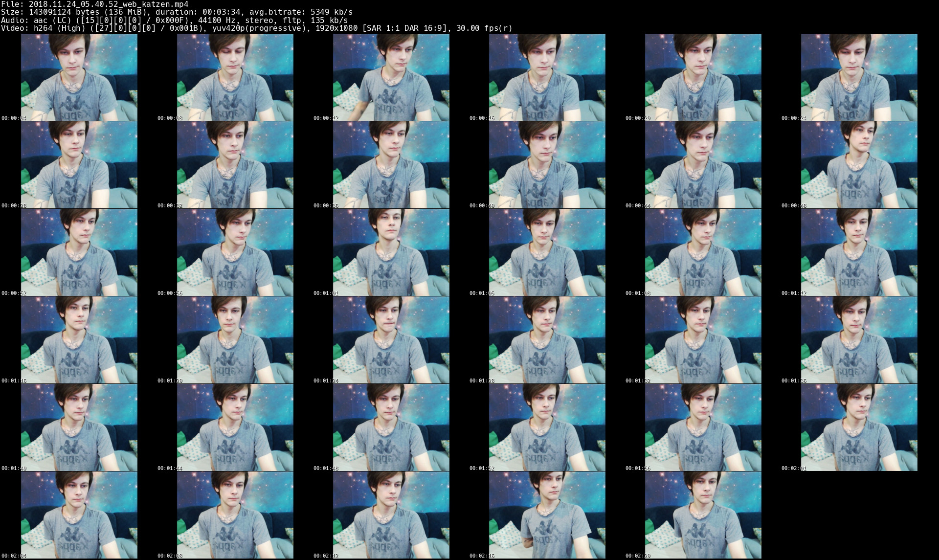Choose the frame thumbnail stamped 00:01:16
The image size is (939, 560).
click(x=79, y=340)
